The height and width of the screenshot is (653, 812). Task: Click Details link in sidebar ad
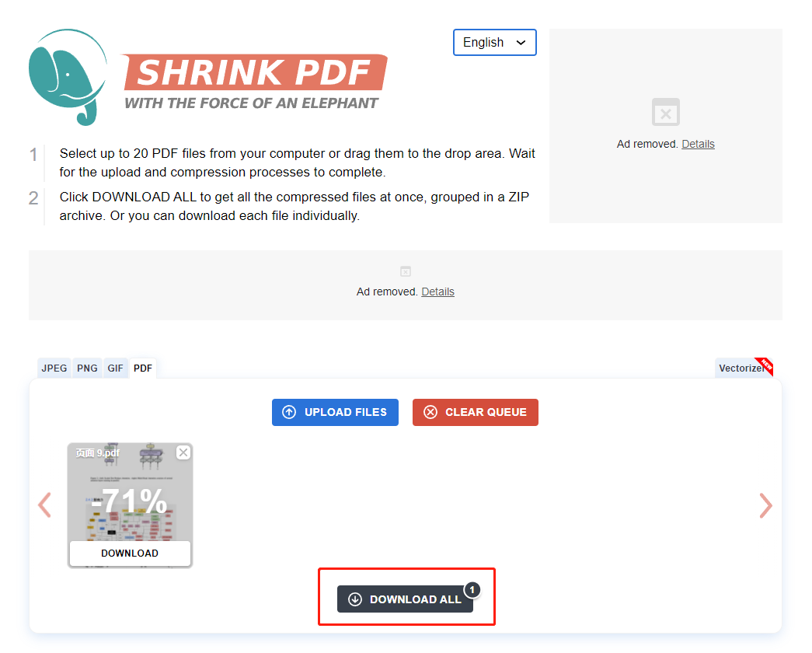coord(698,144)
